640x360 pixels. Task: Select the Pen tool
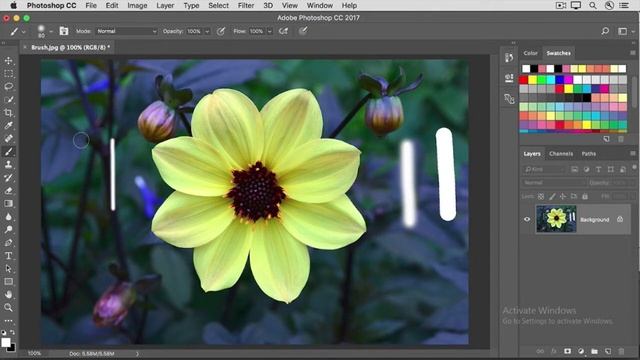click(x=9, y=242)
